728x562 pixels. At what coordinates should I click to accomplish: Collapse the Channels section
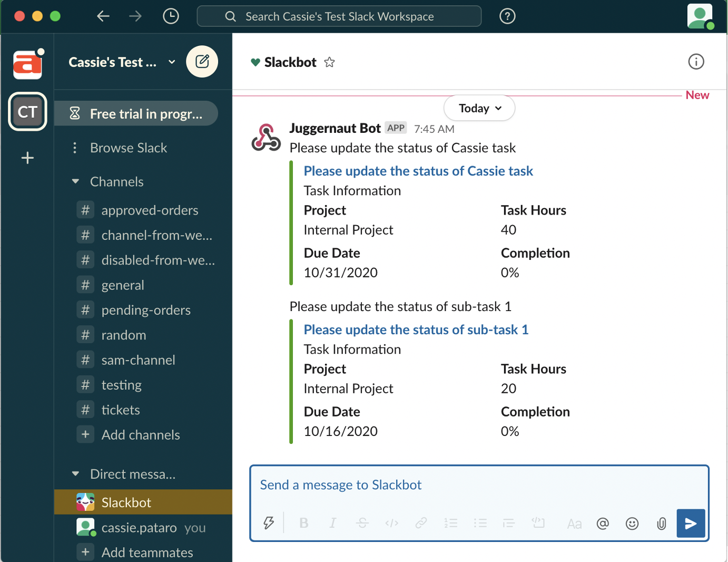pyautogui.click(x=76, y=181)
